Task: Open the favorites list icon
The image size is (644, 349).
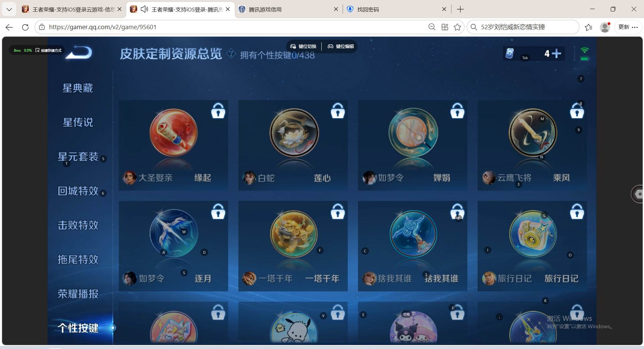Action: (588, 27)
